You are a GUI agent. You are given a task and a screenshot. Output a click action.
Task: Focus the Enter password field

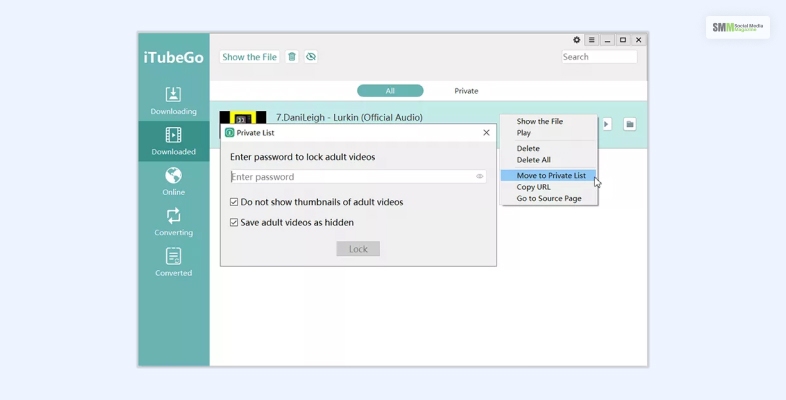pyautogui.click(x=358, y=176)
